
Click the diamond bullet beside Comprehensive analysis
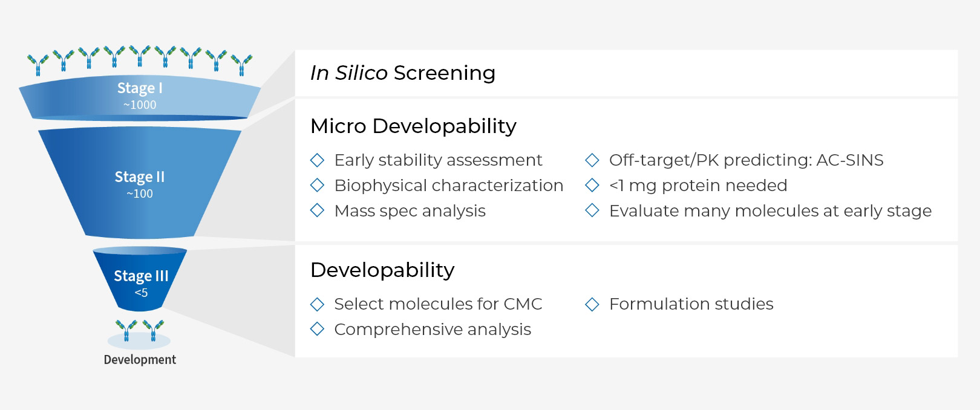click(x=317, y=329)
